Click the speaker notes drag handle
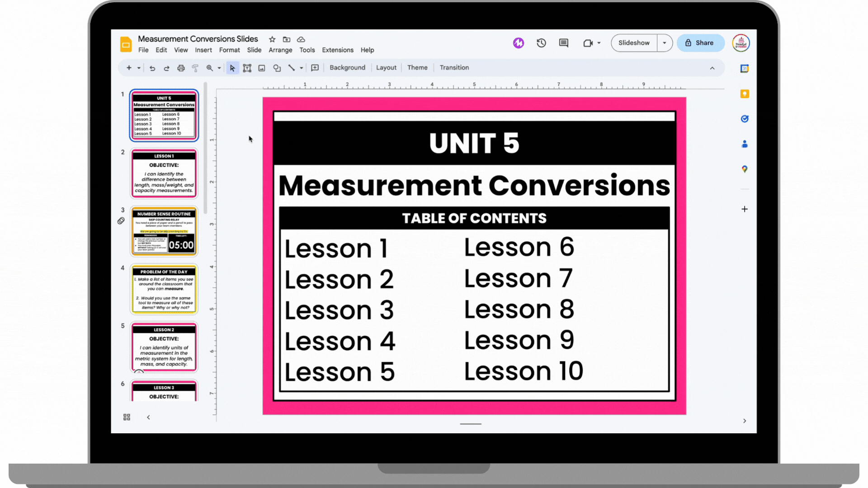Image resolution: width=868 pixels, height=488 pixels. [471, 424]
